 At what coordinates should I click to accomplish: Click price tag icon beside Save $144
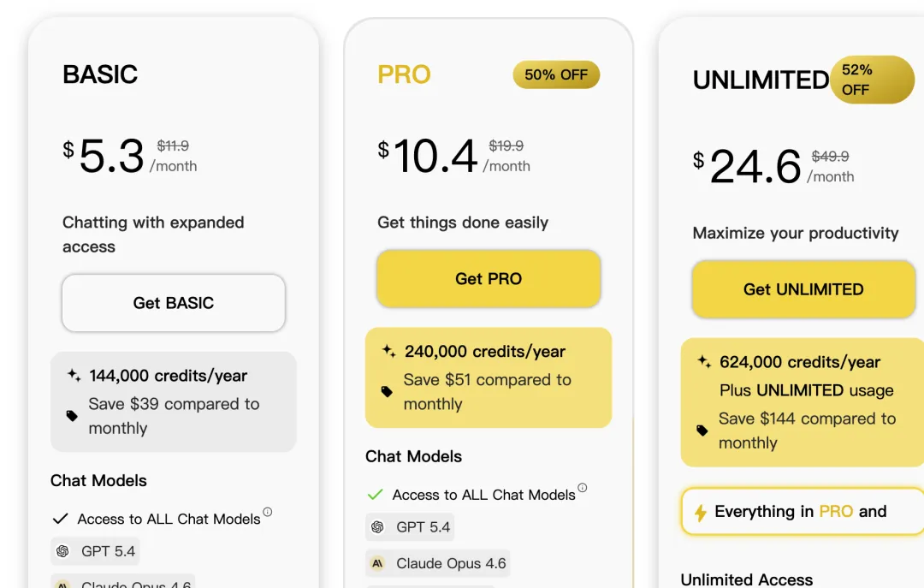[702, 431]
